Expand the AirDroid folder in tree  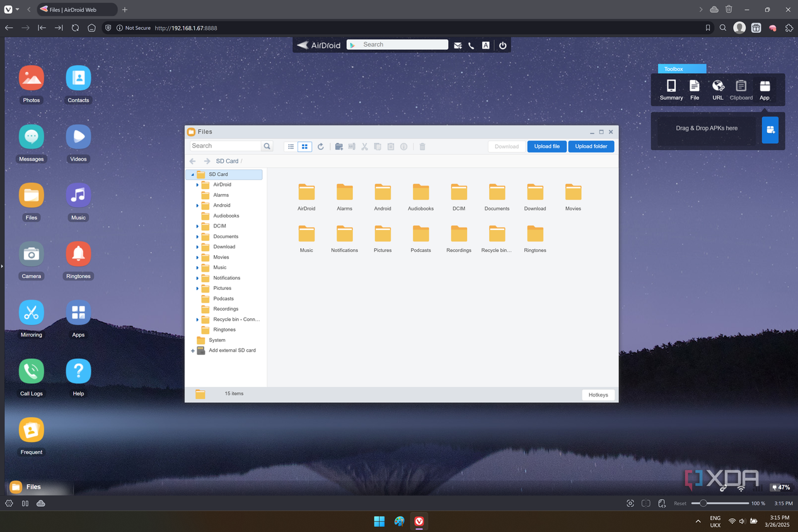click(197, 185)
